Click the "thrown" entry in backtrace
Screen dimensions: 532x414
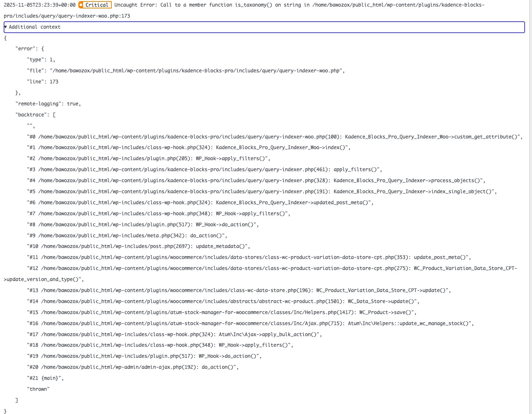[x=38, y=389]
